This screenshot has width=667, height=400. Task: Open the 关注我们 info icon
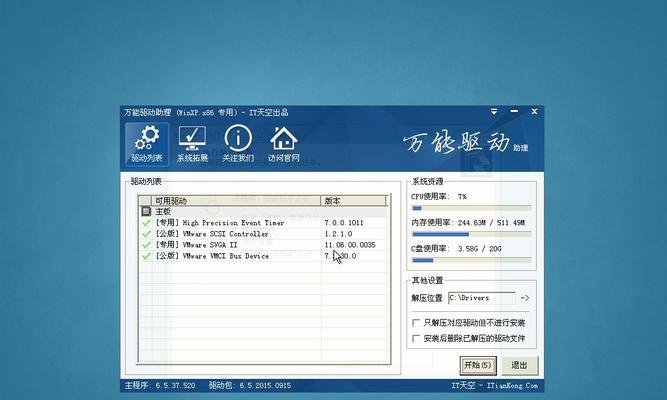pyautogui.click(x=238, y=144)
